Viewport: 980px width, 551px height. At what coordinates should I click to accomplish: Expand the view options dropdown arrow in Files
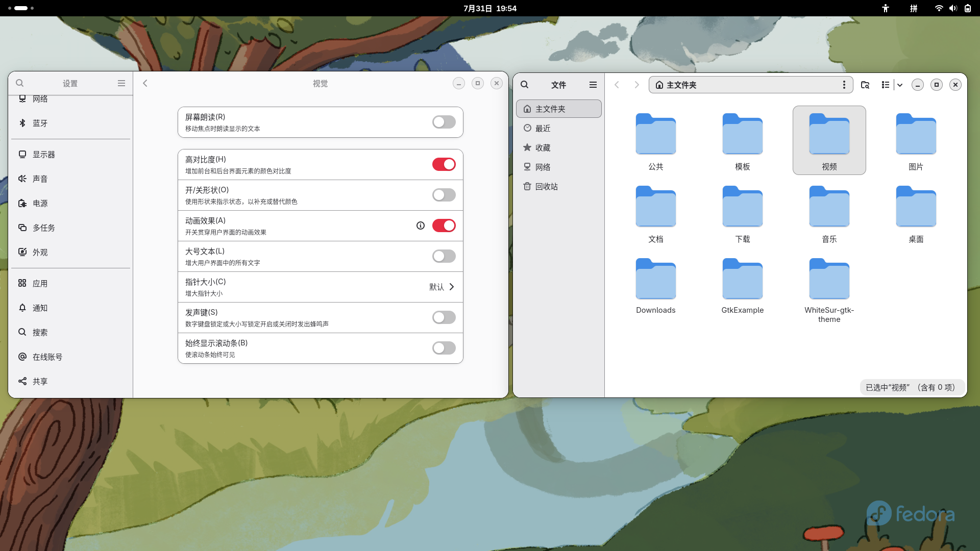(x=900, y=85)
